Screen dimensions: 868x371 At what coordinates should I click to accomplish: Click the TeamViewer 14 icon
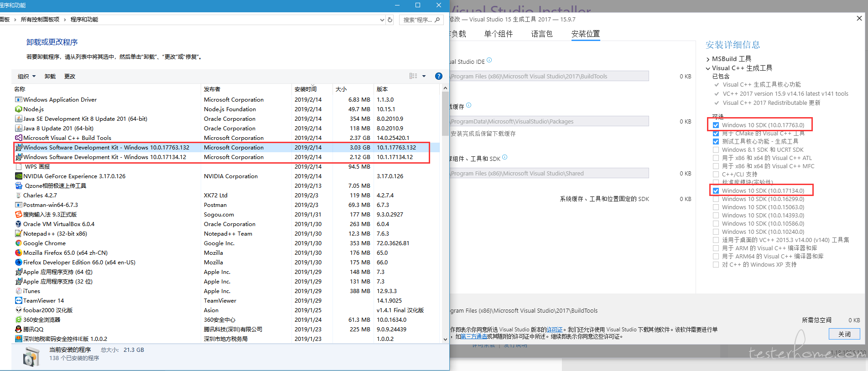click(x=19, y=300)
